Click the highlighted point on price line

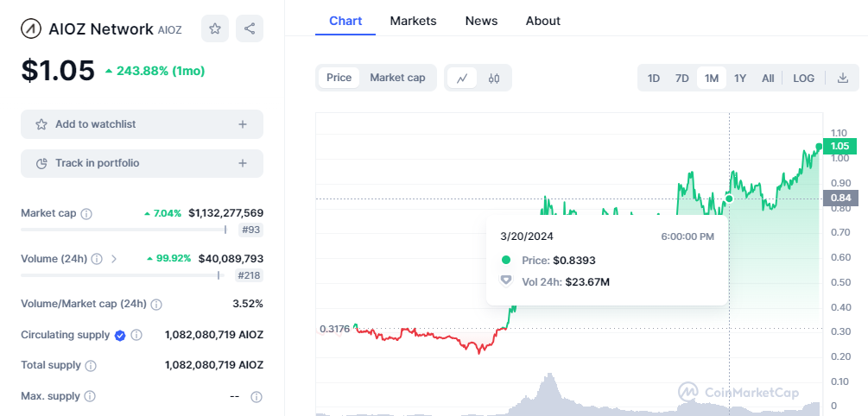[x=729, y=199]
